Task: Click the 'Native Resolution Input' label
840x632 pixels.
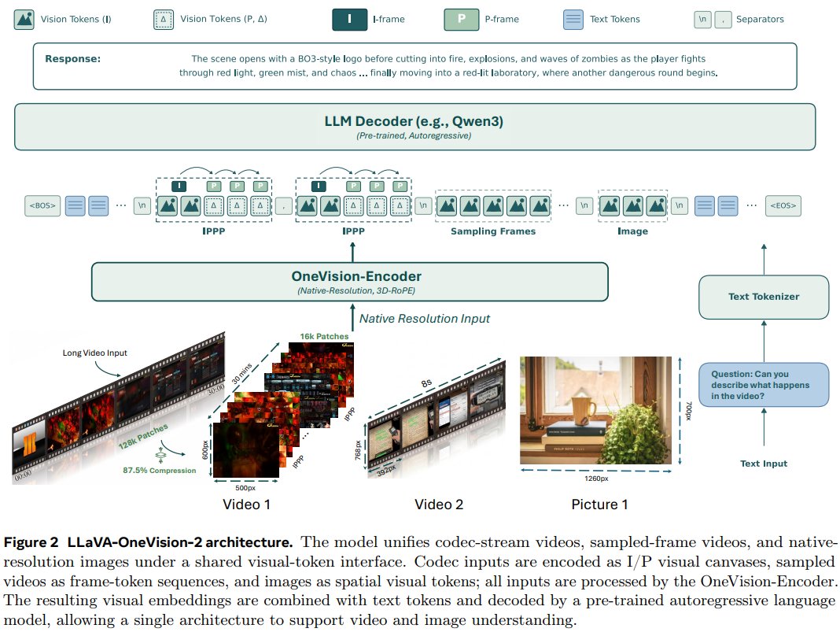Action: click(424, 319)
